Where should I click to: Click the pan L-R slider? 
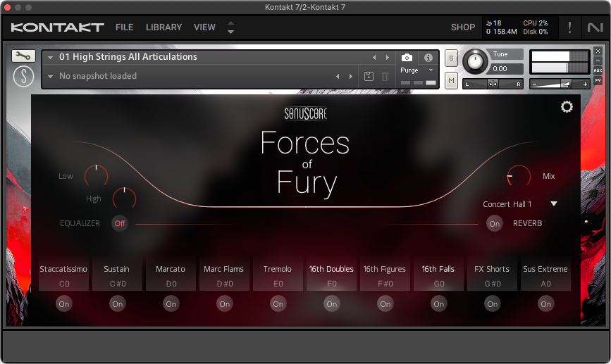point(493,84)
